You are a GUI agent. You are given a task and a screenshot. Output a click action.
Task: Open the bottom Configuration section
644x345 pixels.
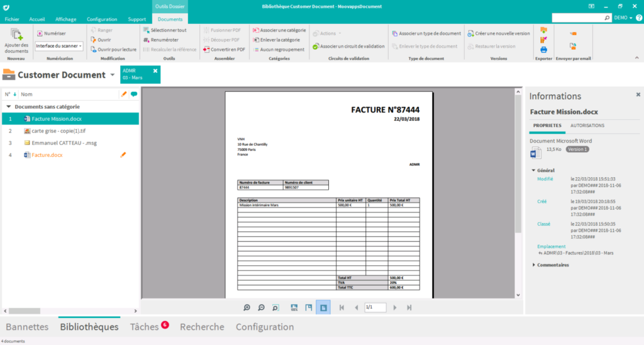point(265,327)
